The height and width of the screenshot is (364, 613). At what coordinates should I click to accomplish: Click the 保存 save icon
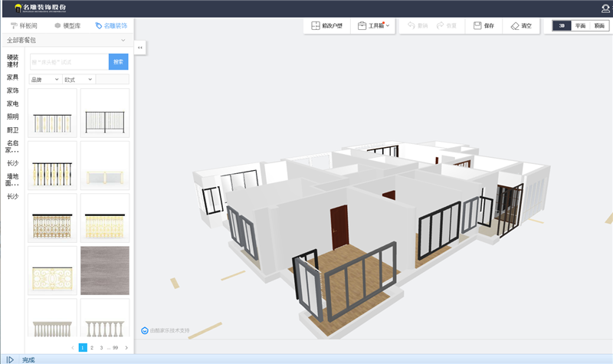point(477,26)
